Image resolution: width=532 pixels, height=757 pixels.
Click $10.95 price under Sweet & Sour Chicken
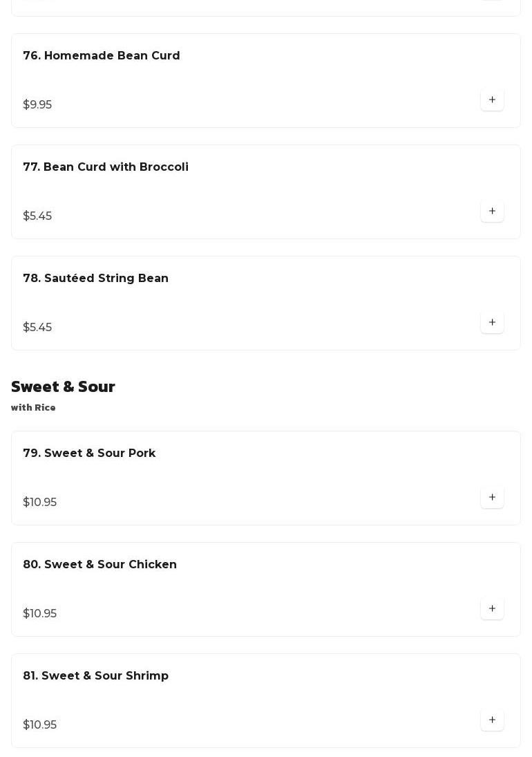40,613
